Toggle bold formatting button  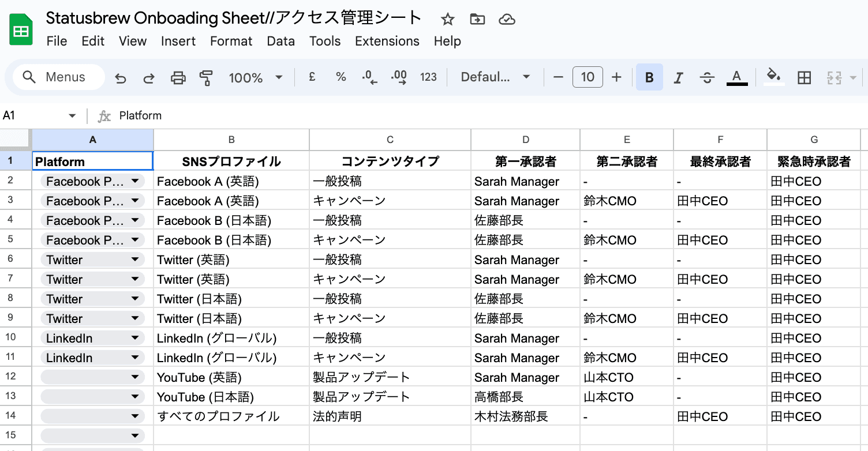pyautogui.click(x=649, y=77)
